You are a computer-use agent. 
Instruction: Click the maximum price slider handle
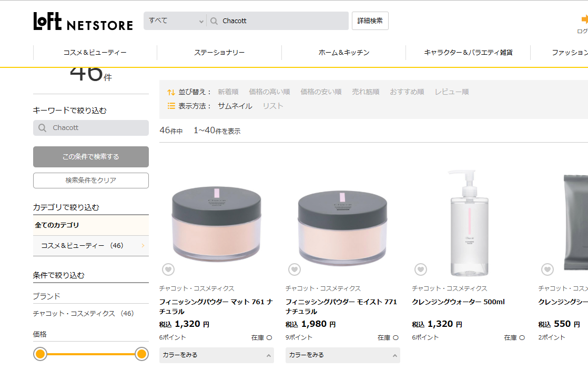(x=142, y=354)
